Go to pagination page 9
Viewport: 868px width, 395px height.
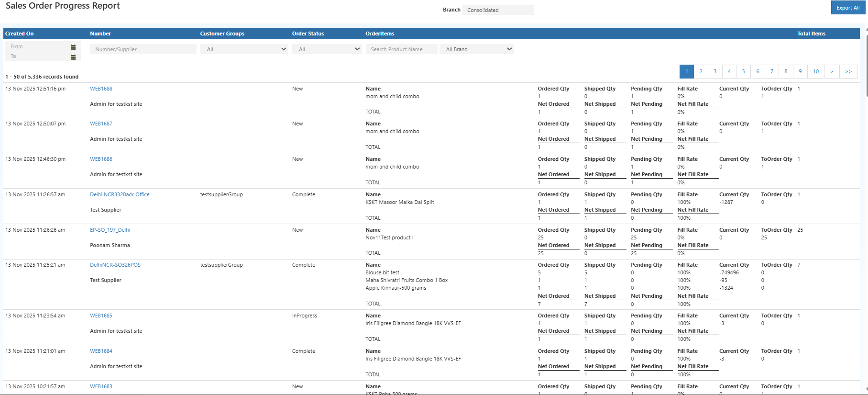(800, 71)
